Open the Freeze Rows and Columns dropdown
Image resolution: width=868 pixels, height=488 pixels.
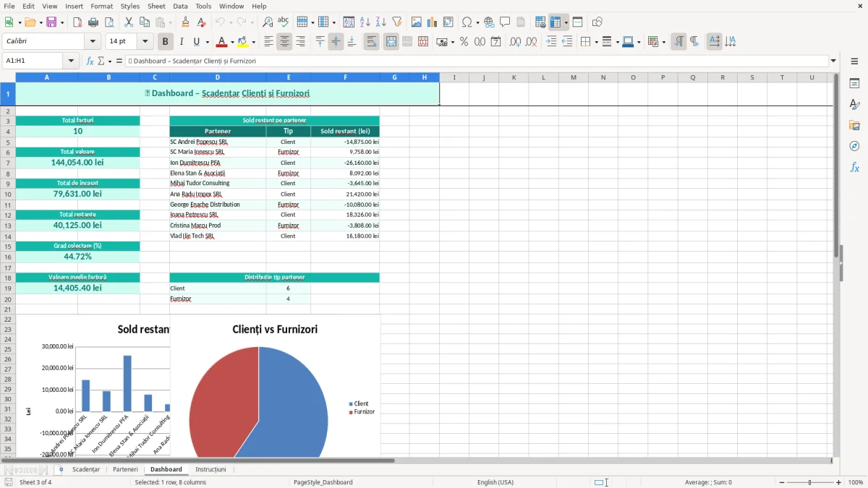[566, 22]
